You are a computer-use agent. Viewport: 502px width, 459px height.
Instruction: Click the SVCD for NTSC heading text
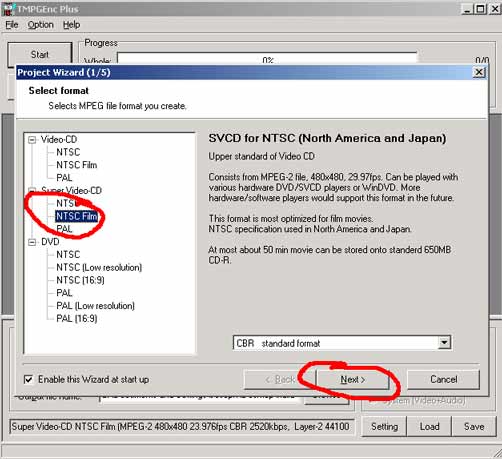point(327,138)
